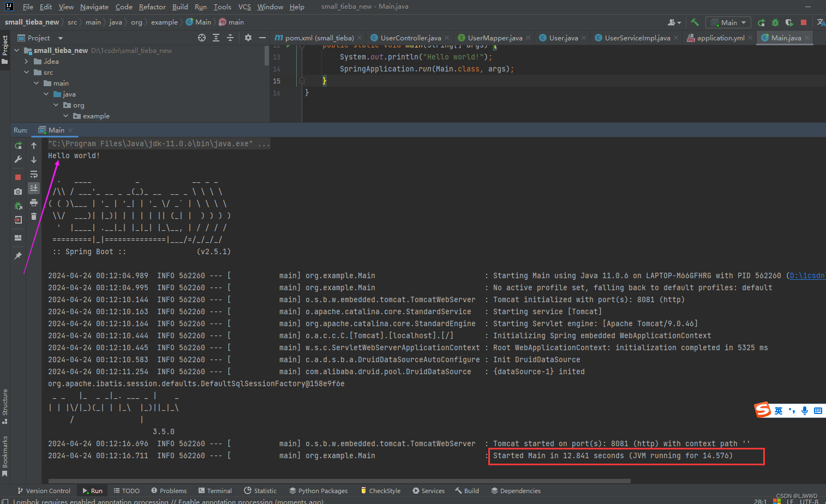
Task: Open the Terminal tool window
Action: (215, 491)
